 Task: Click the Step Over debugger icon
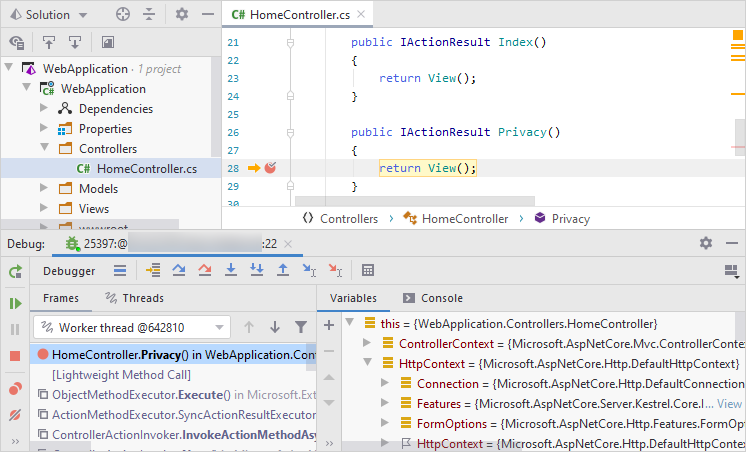pos(180,270)
